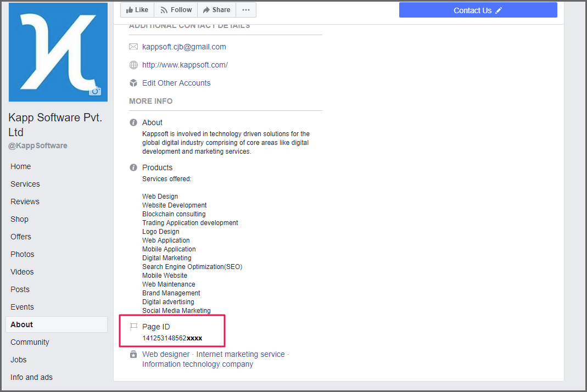
Task: Click the 'Mobile Website' service line
Action: pyautogui.click(x=165, y=276)
